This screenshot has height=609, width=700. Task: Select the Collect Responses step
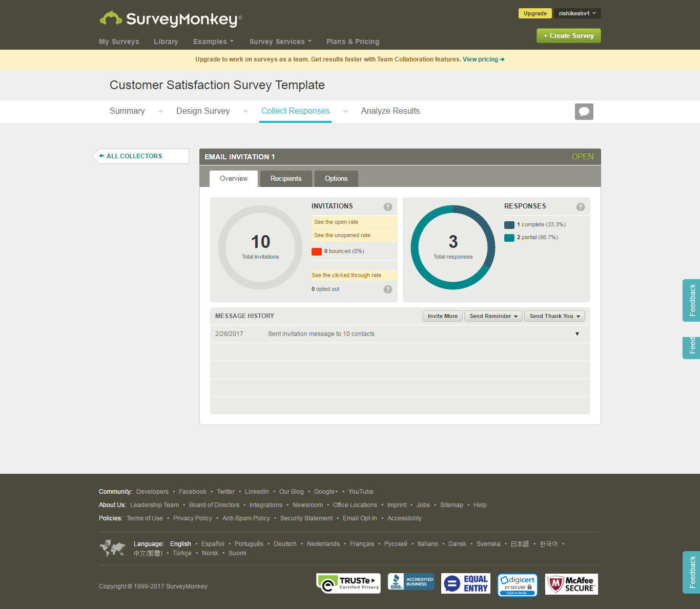(295, 111)
